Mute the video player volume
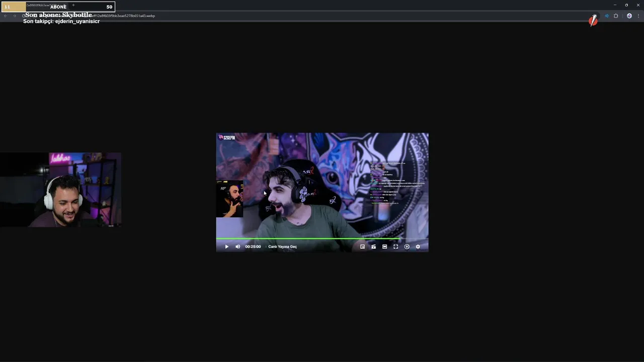 [237, 247]
